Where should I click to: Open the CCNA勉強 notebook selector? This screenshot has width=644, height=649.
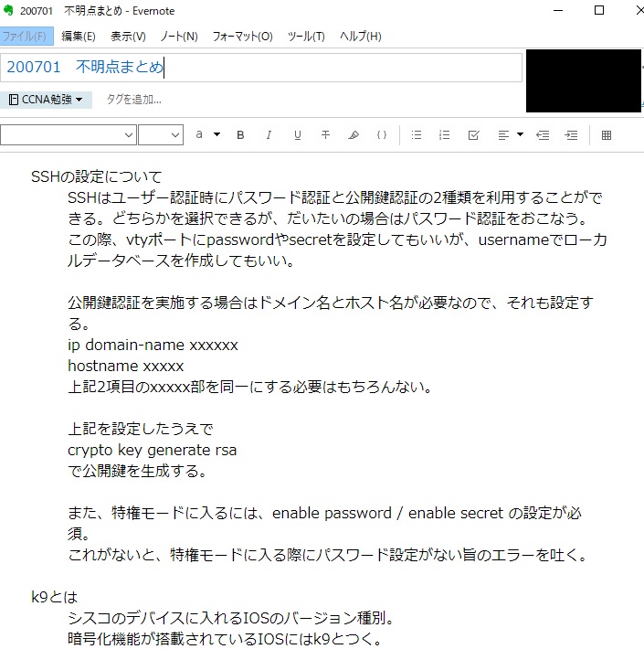point(46,100)
